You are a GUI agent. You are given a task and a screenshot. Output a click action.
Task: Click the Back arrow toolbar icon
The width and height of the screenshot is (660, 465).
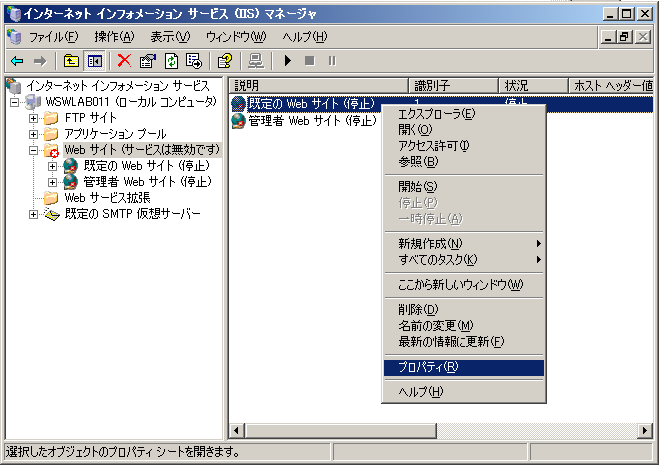(17, 61)
